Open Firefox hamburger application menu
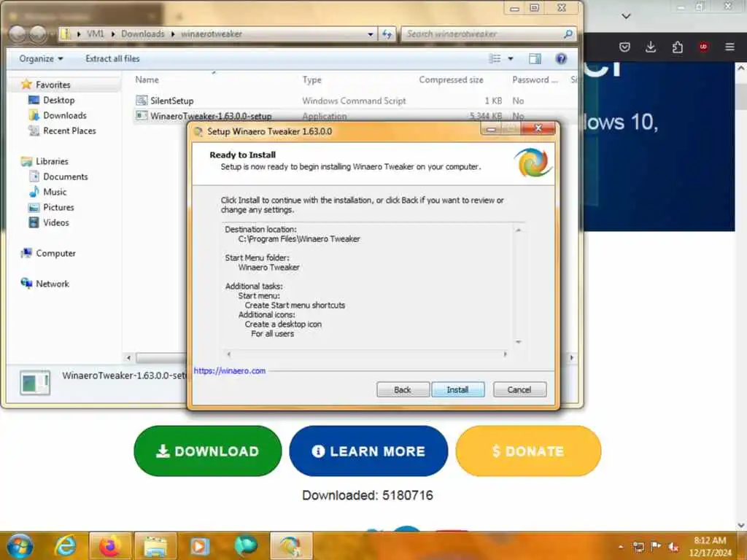Image resolution: width=747 pixels, height=560 pixels. click(x=729, y=47)
